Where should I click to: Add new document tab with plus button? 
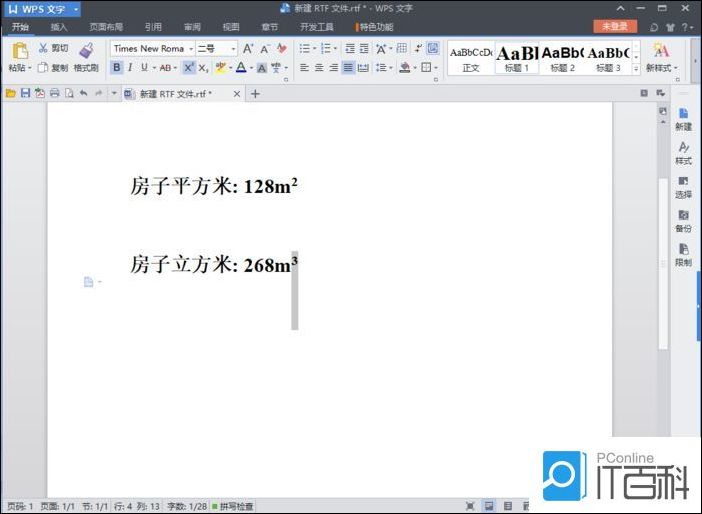(255, 94)
